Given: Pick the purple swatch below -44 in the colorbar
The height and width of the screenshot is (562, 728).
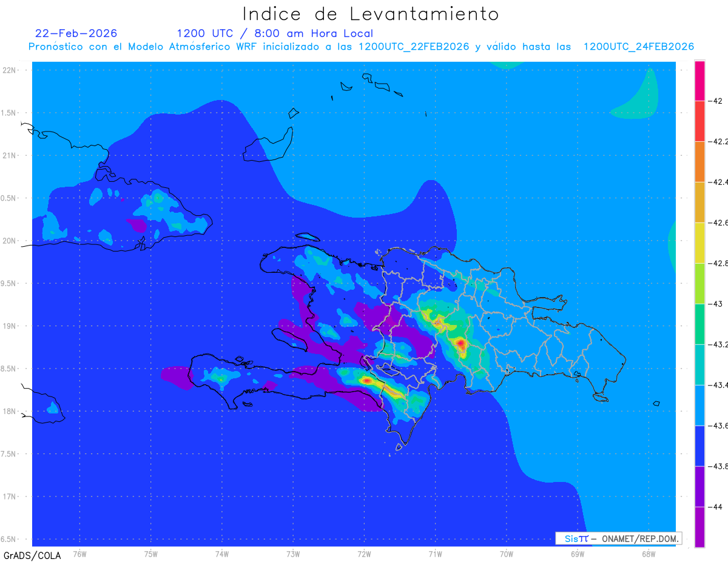Looking at the screenshot, I should tap(699, 527).
